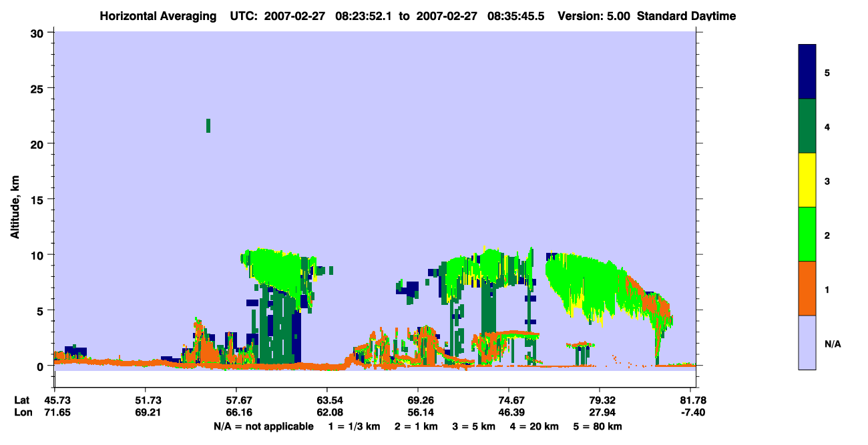Click the dark blue legend swatch for level 5
Screen dimensions: 868x445
coord(807,71)
